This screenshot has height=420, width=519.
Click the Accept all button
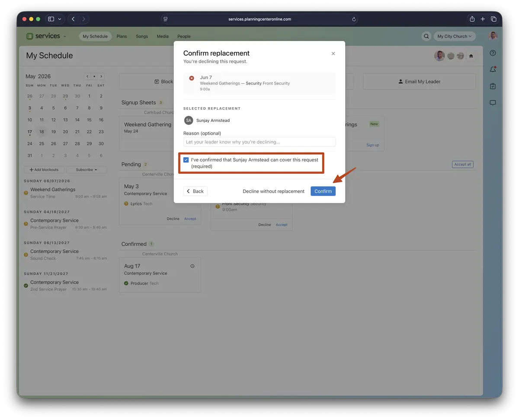[x=463, y=164]
